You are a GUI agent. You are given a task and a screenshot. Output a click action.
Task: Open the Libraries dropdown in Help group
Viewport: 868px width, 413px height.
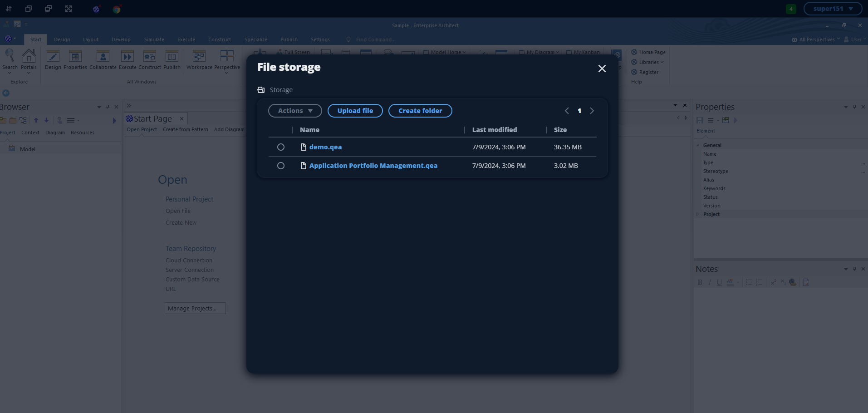pos(647,62)
